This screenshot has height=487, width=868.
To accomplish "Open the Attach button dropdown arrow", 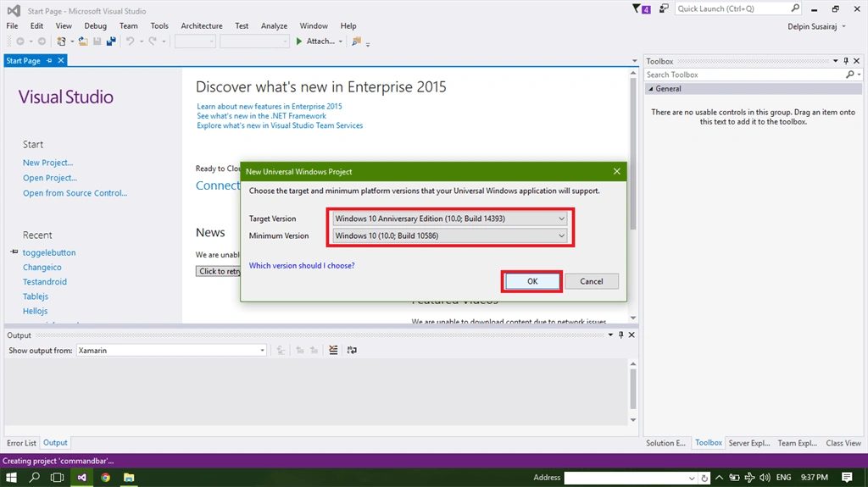I will (341, 42).
